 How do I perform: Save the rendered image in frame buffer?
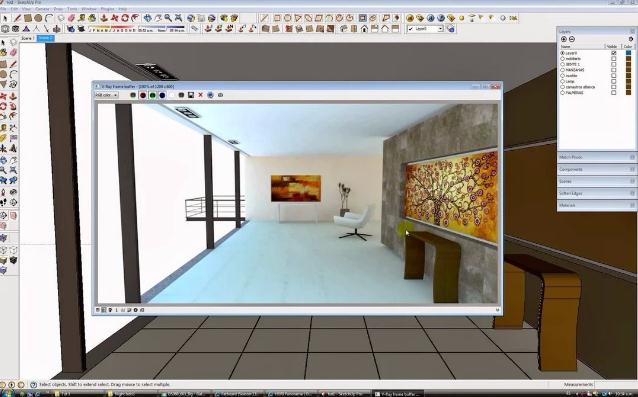point(190,95)
